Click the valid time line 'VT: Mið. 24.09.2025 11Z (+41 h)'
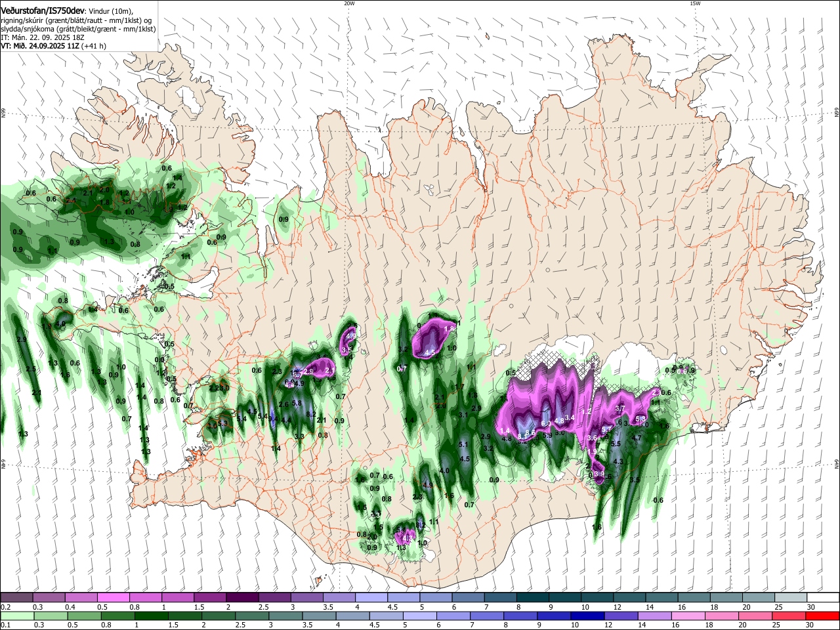Viewport: 840px width, 630px height. tap(53, 46)
